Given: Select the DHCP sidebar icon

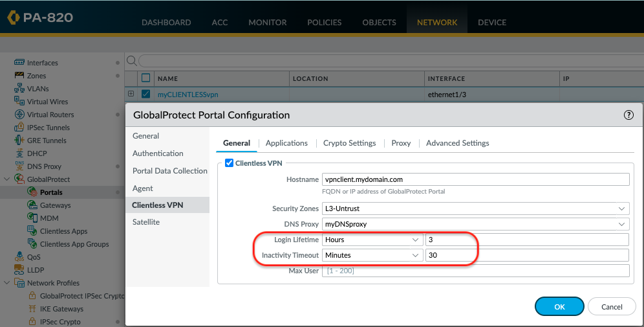Looking at the screenshot, I should coord(19,153).
